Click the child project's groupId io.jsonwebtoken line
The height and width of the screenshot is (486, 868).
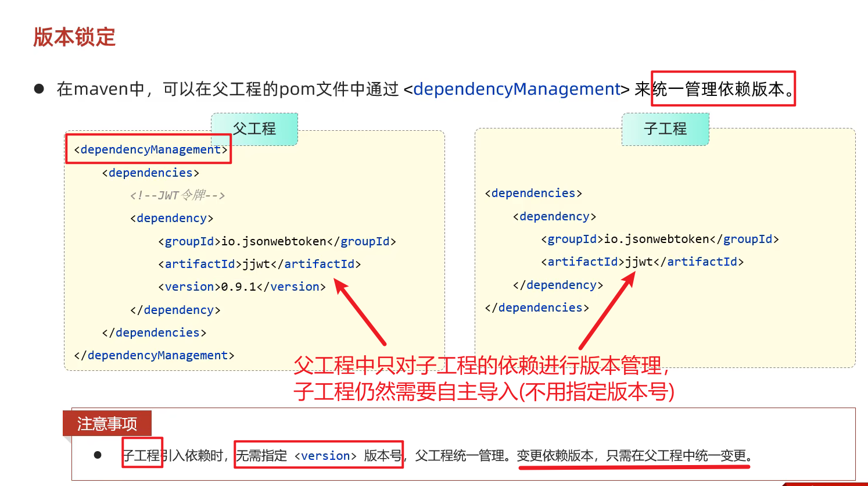659,239
